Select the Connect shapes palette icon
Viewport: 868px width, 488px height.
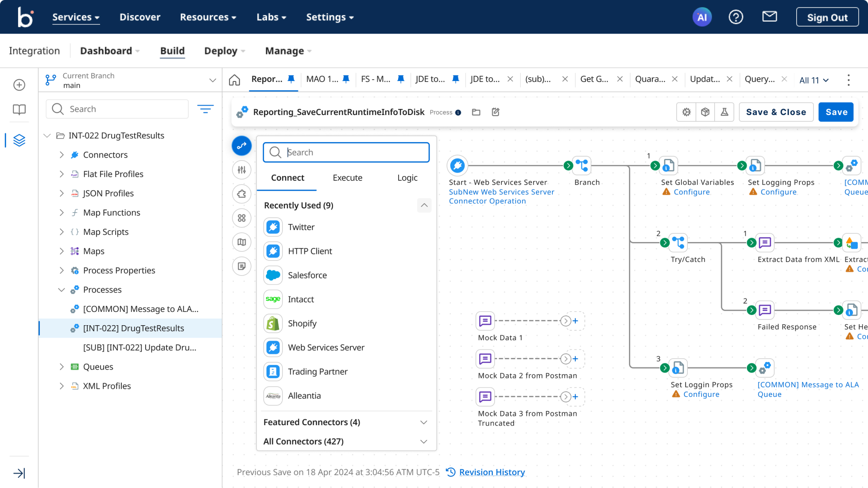(x=242, y=146)
